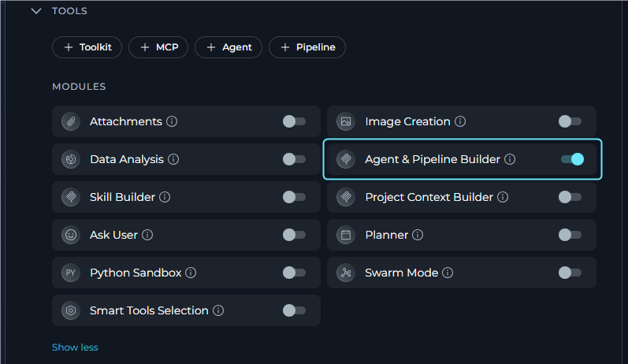Add a new Toolkit
This screenshot has width=628, height=364.
87,47
